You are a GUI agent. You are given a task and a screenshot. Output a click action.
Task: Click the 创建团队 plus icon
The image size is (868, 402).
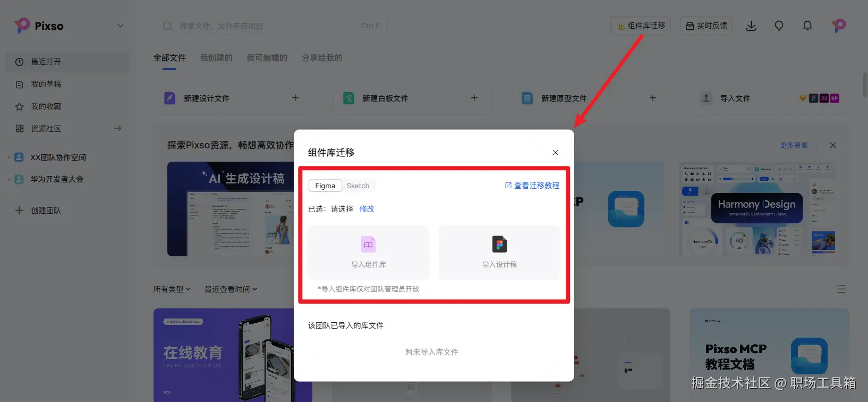[x=19, y=210]
